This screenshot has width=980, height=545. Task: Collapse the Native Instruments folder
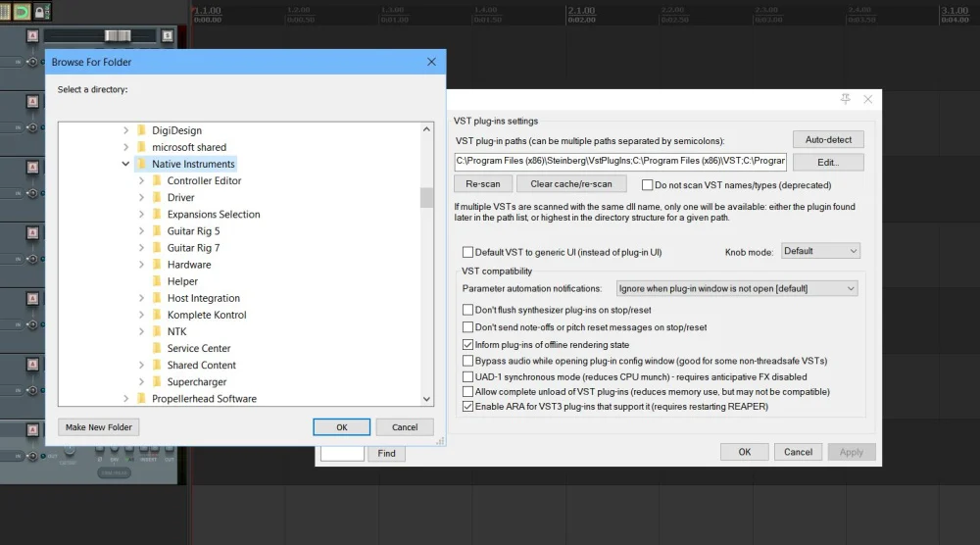pyautogui.click(x=125, y=164)
